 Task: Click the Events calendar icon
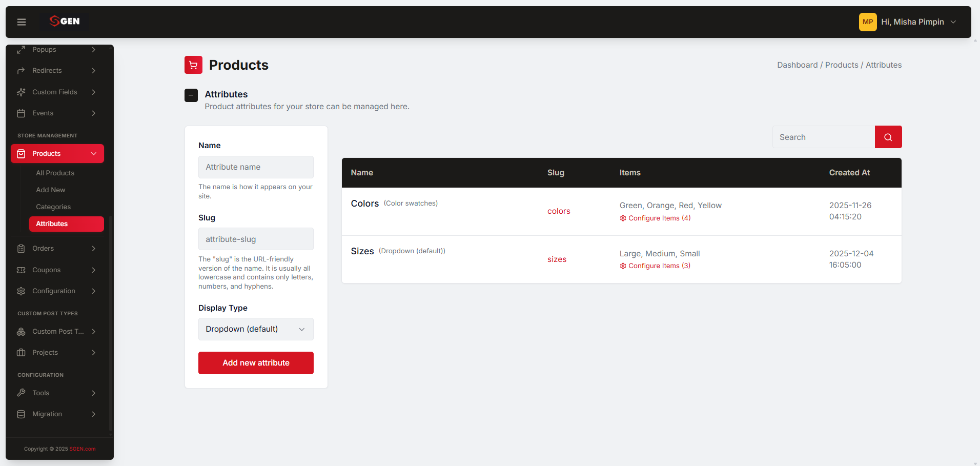pyautogui.click(x=21, y=113)
